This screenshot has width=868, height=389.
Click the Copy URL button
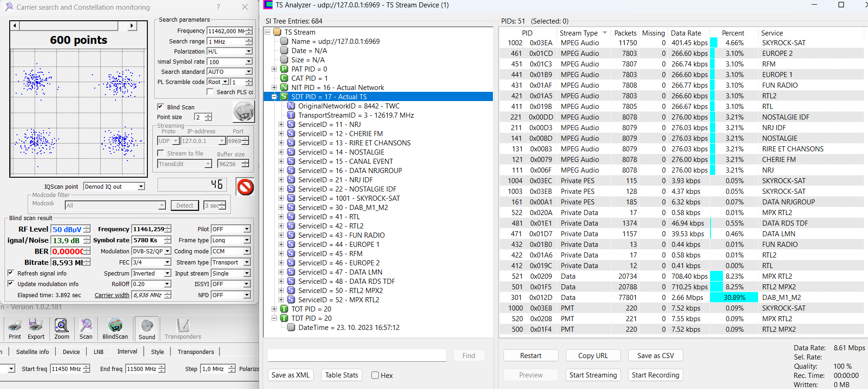[x=593, y=356]
